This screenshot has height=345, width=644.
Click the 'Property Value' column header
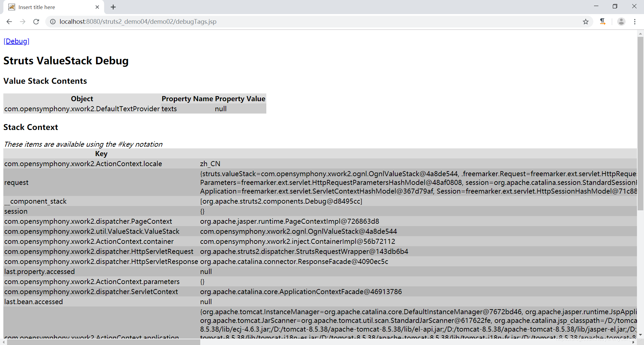[x=240, y=99]
